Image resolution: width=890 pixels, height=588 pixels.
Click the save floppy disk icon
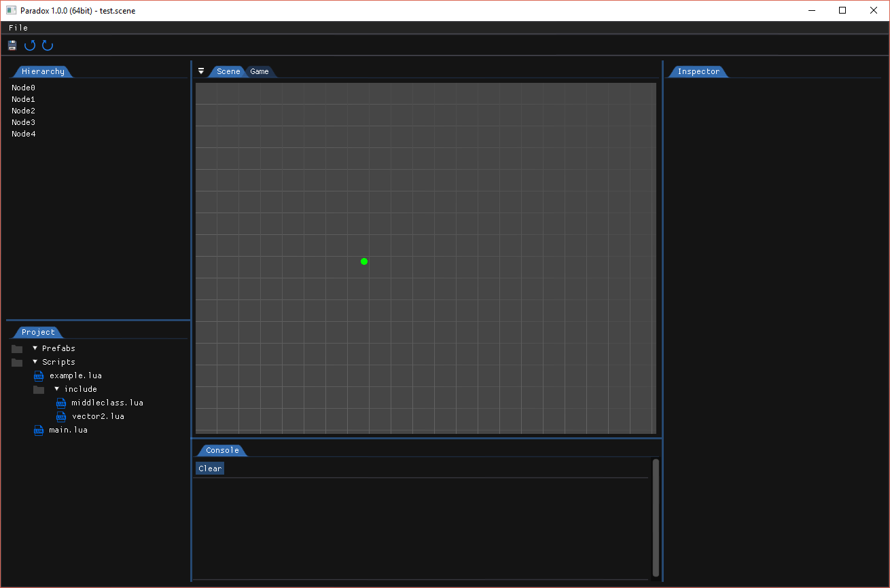click(12, 45)
